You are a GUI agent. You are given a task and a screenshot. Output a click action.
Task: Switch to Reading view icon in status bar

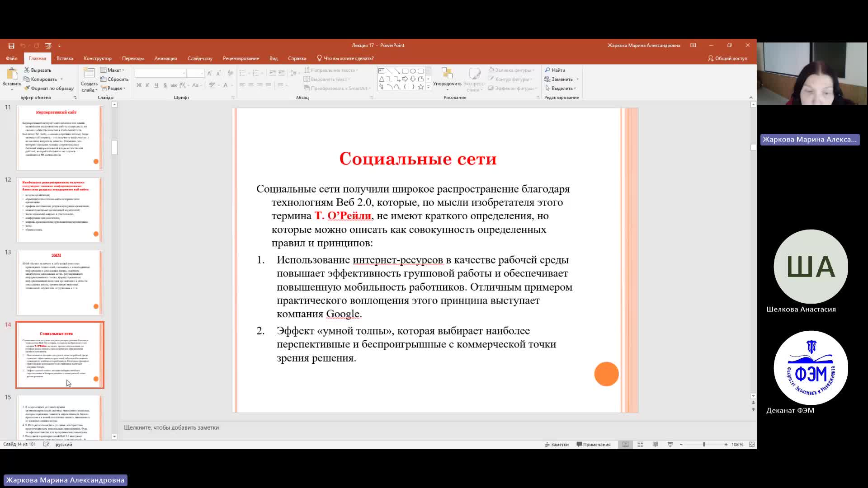pos(655,445)
